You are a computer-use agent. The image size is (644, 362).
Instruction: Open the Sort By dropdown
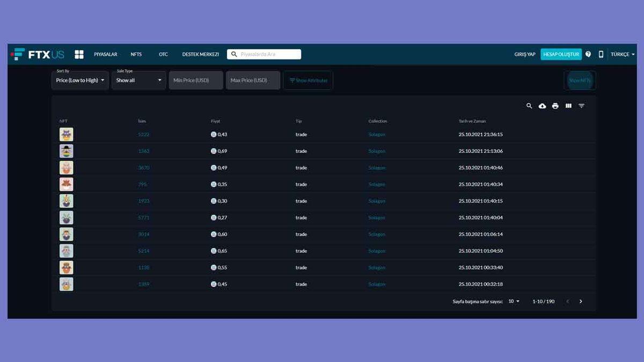pyautogui.click(x=80, y=80)
